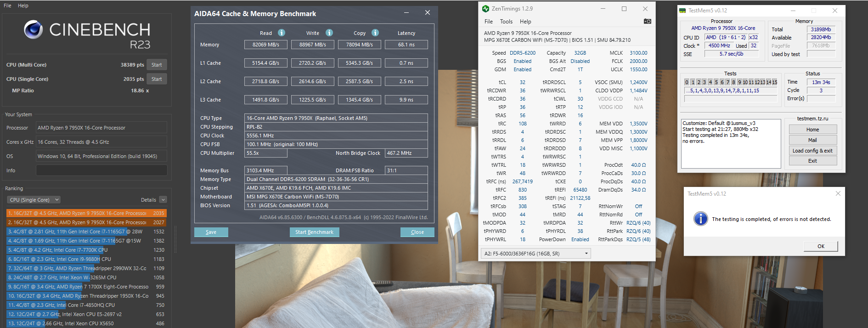868x328 pixels.
Task: Open the ZenTimings DIMM slot selector dropdown
Action: click(535, 254)
